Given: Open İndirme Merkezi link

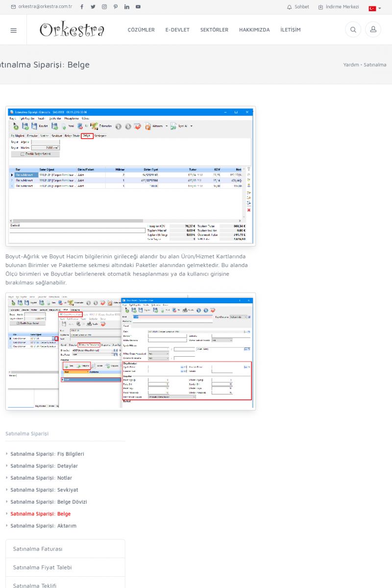Looking at the screenshot, I should click(339, 7).
